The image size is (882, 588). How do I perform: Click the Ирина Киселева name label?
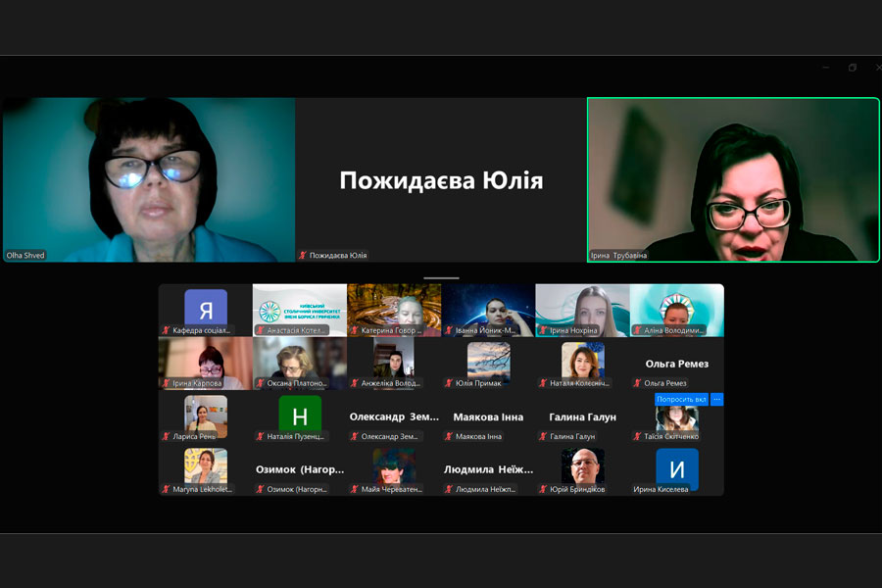coord(661,490)
